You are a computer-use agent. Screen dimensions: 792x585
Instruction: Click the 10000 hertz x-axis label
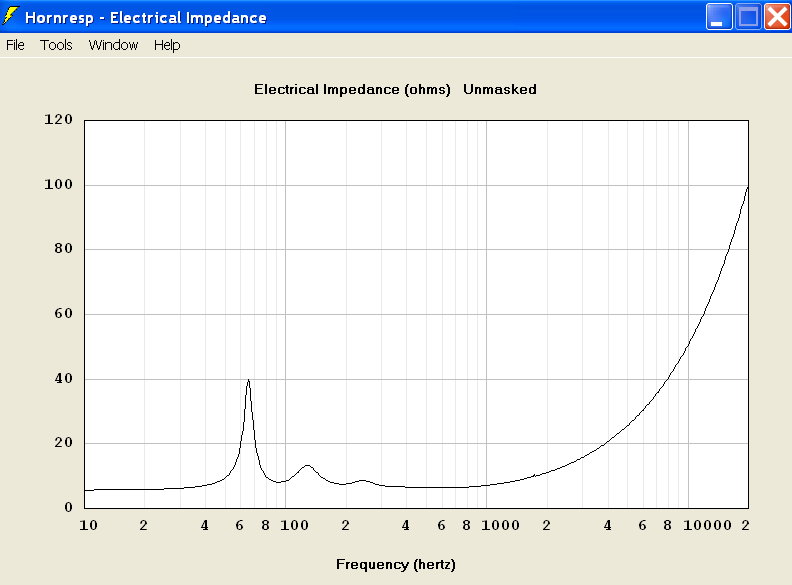coord(707,525)
